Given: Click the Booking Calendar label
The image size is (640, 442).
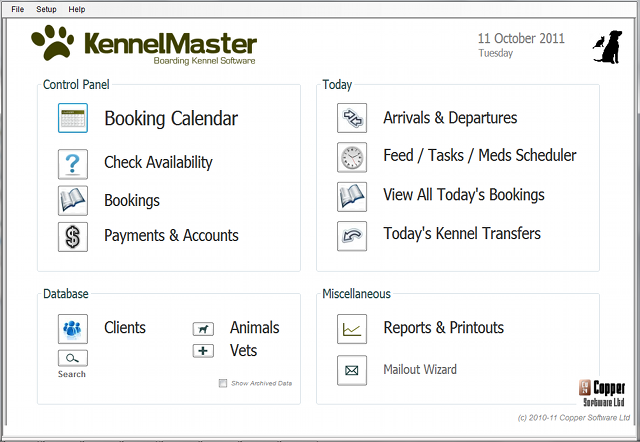Looking at the screenshot, I should pos(171,119).
